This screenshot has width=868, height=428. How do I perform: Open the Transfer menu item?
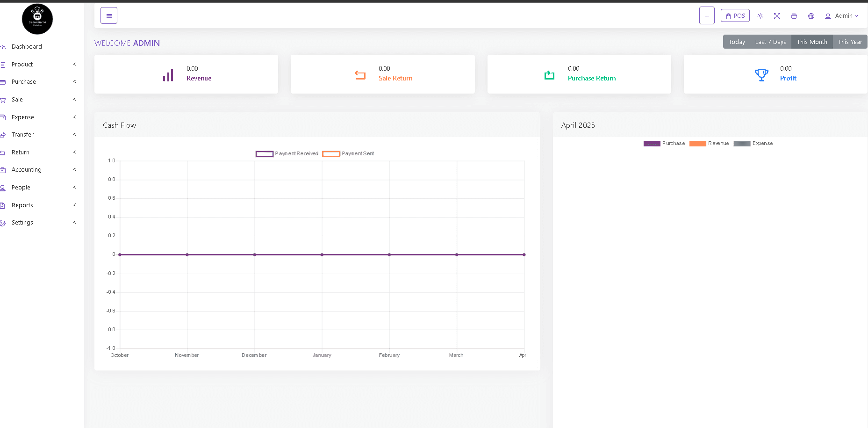click(x=22, y=135)
